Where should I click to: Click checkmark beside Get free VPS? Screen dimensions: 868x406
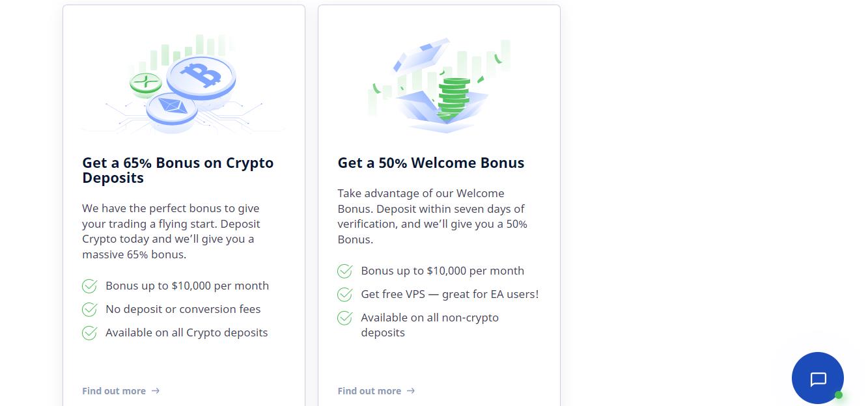344,295
